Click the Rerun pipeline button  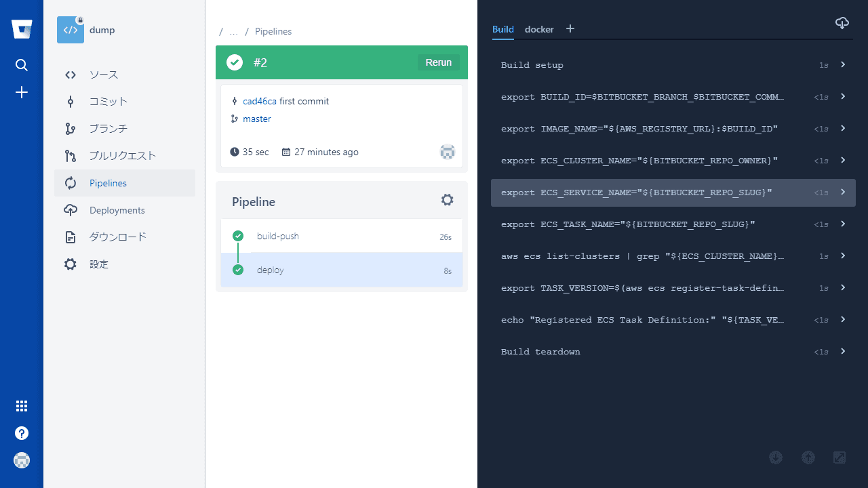click(x=438, y=62)
